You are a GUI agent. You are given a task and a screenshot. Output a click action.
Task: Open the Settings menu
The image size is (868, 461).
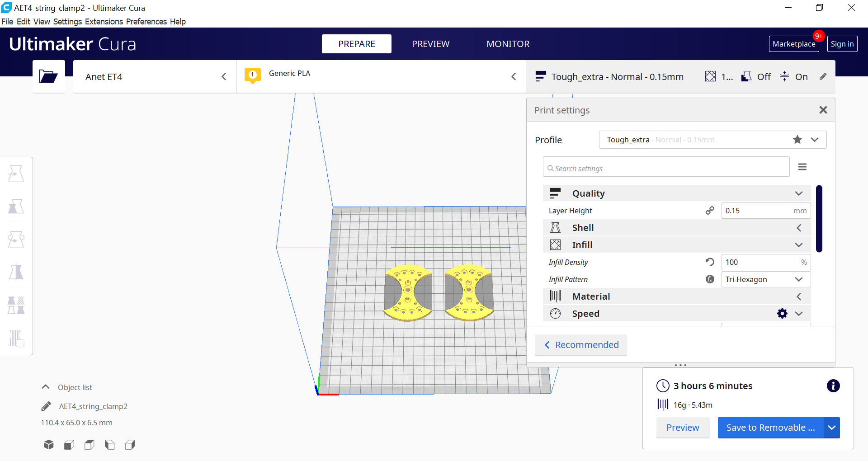[67, 22]
